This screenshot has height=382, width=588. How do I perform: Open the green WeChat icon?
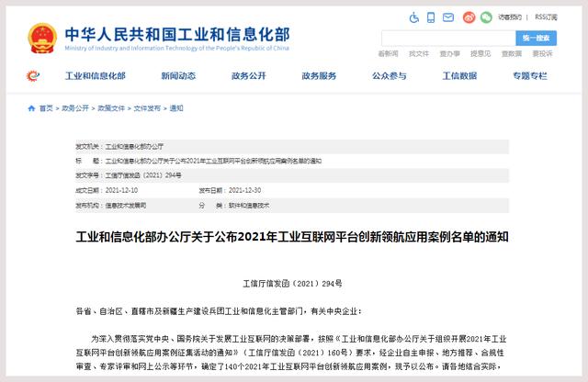[486, 17]
